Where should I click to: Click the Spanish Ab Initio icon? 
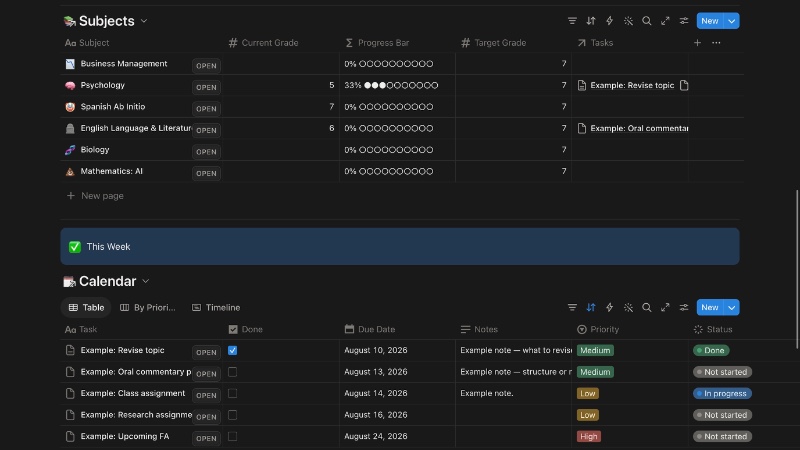click(70, 107)
